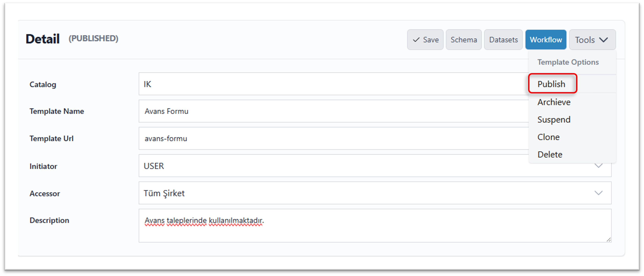This screenshot has height=276, width=644.
Task: Select the Tüm Şirket accessor field
Action: point(350,193)
